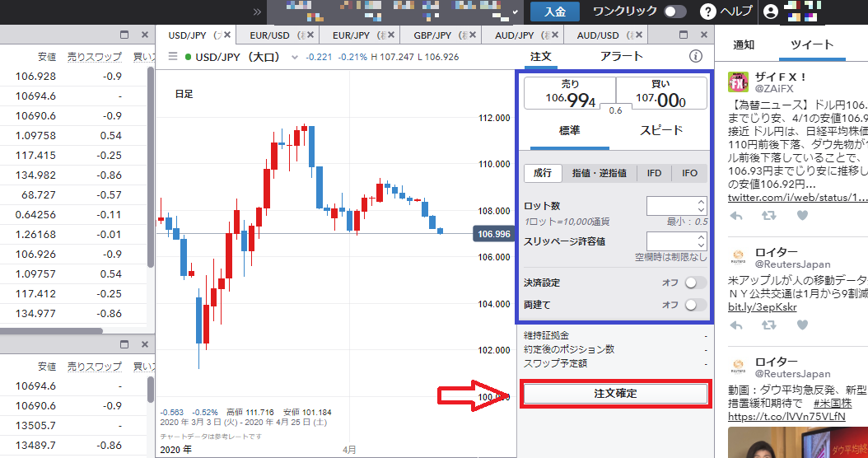868x458 pixels.
Task: Turn on the 両建て switch
Action: coord(695,305)
